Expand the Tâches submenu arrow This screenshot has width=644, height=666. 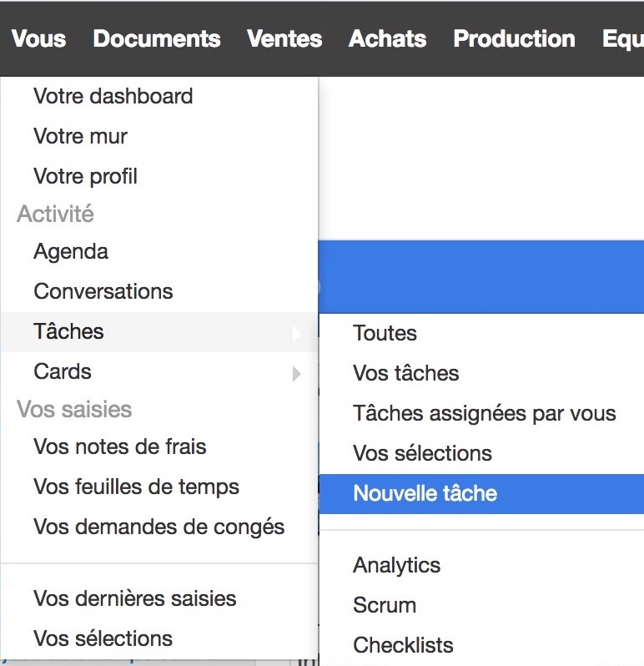click(297, 334)
